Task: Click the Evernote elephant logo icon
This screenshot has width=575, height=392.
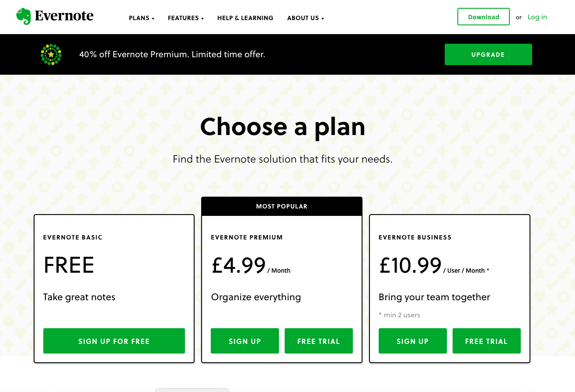Action: click(x=23, y=17)
